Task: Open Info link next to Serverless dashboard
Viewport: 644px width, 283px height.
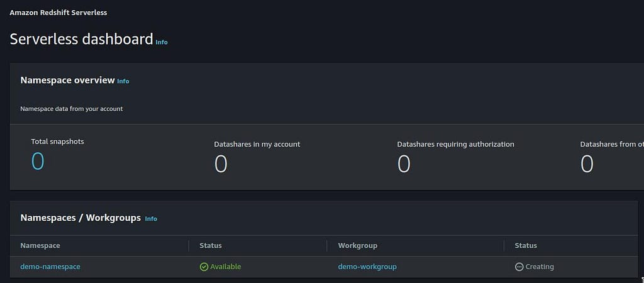Action: click(x=162, y=42)
